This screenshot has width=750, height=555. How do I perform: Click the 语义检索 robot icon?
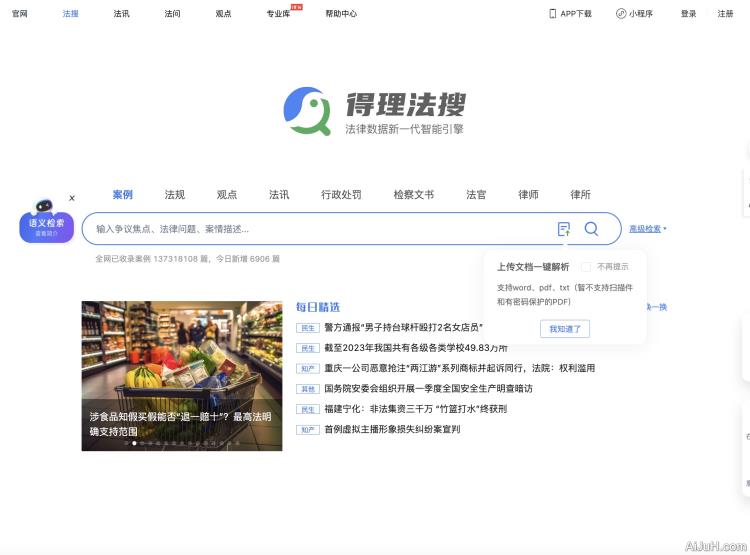pos(44,206)
